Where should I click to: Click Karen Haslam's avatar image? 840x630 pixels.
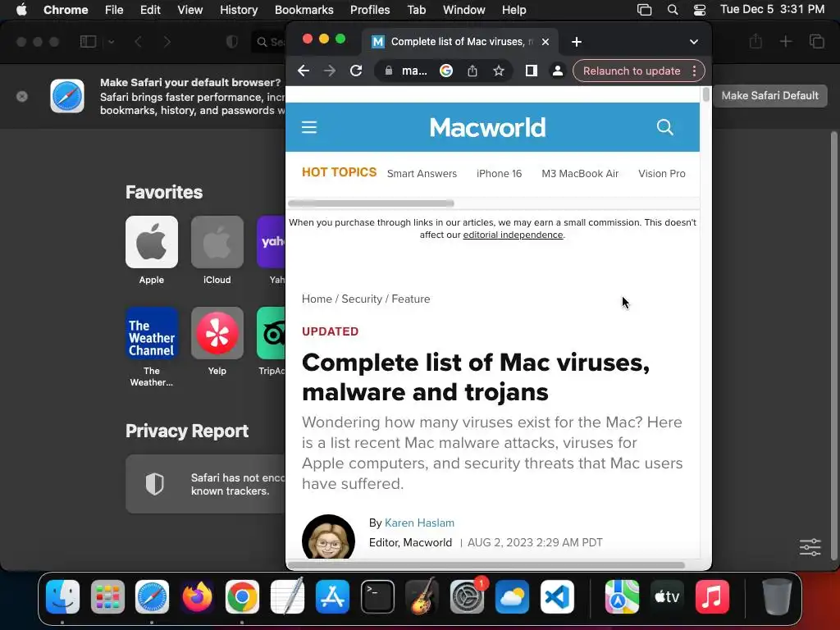pyautogui.click(x=328, y=536)
